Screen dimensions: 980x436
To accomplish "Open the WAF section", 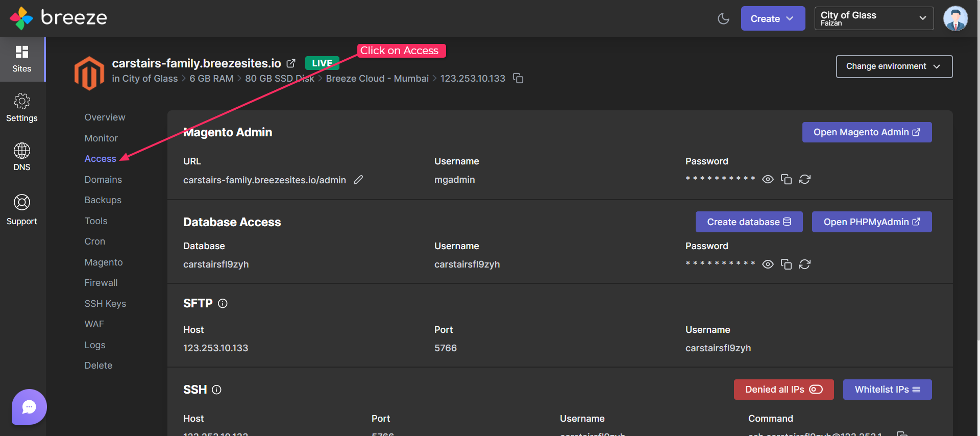I will click(94, 324).
